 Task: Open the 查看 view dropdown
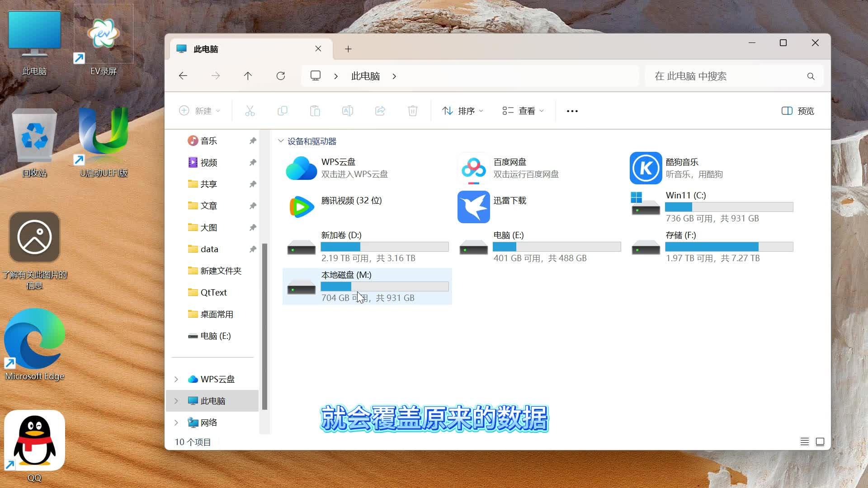point(523,111)
